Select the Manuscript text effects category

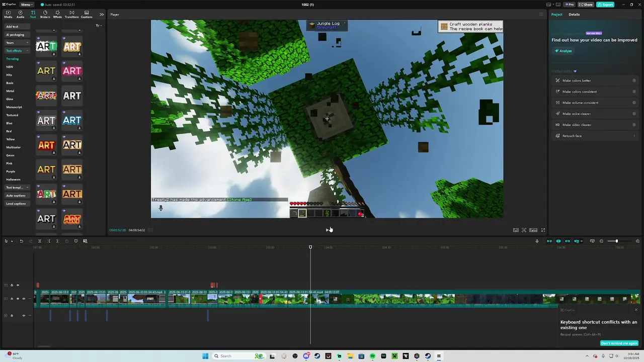tap(14, 107)
